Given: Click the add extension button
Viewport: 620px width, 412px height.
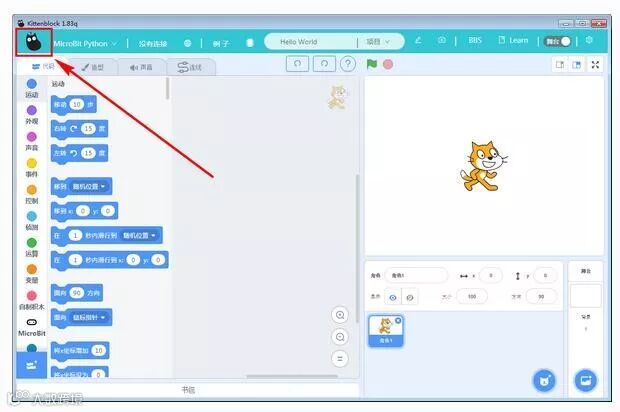Looking at the screenshot, I should click(x=32, y=365).
